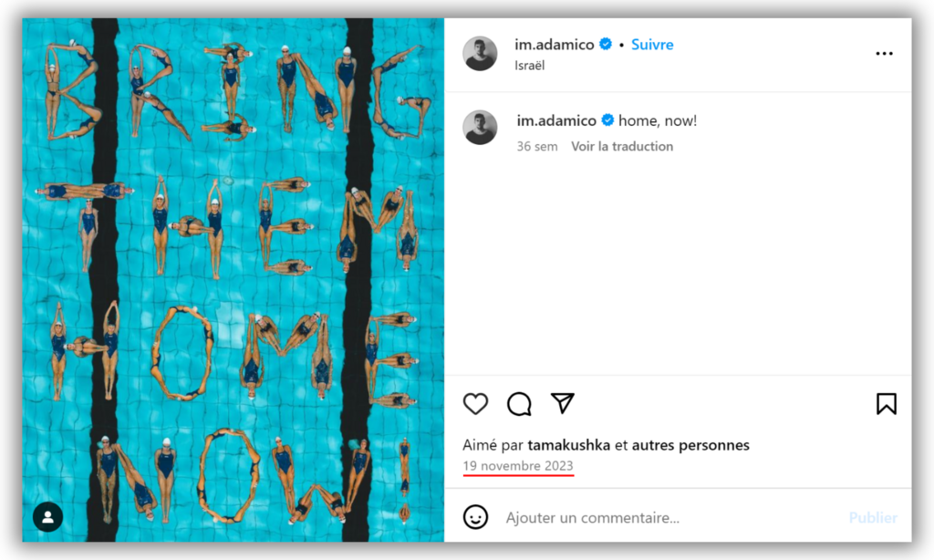Open tamakushka's profile from the likes

(x=569, y=445)
